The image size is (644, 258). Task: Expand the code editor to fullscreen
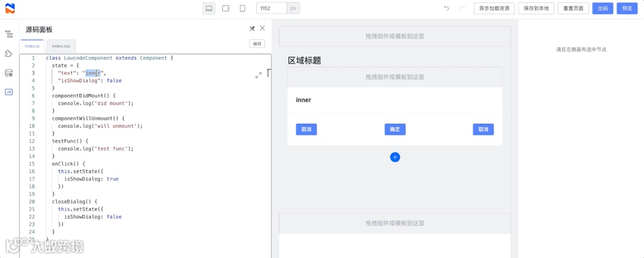point(258,76)
